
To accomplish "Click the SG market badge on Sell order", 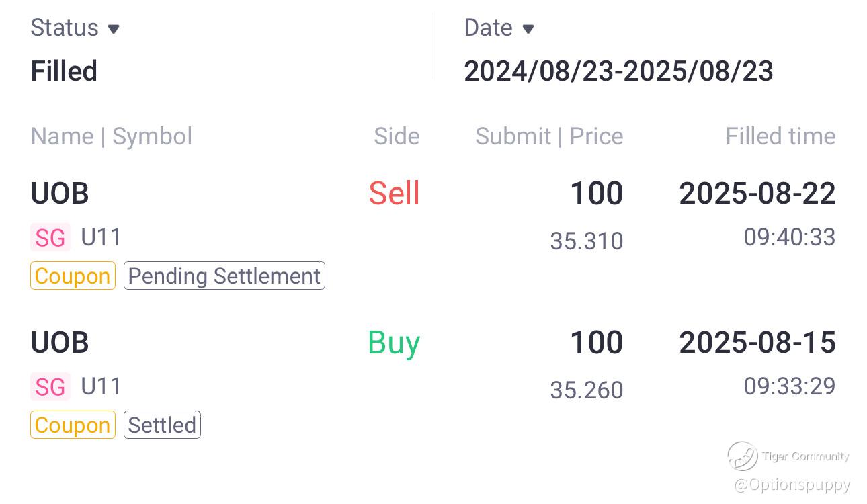I will (x=50, y=238).
